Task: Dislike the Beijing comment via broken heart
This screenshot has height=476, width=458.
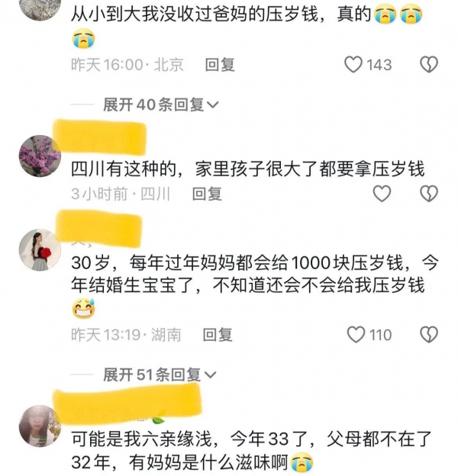Action: click(428, 65)
